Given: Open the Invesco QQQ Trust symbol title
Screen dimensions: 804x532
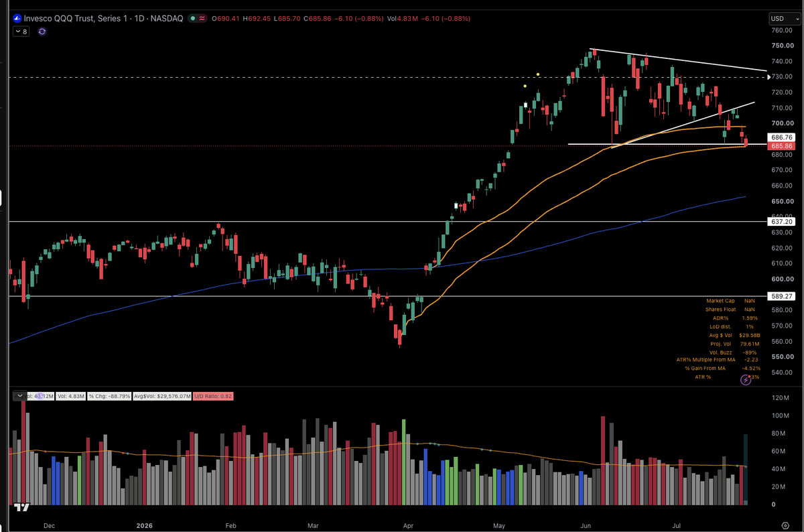Looking at the screenshot, I should tap(103, 19).
